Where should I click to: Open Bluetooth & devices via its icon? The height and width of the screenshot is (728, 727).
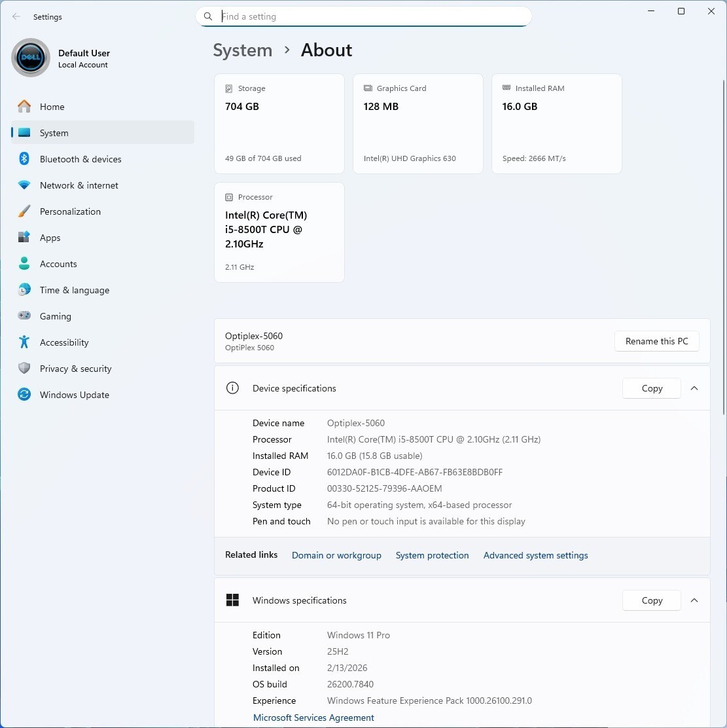click(x=24, y=159)
